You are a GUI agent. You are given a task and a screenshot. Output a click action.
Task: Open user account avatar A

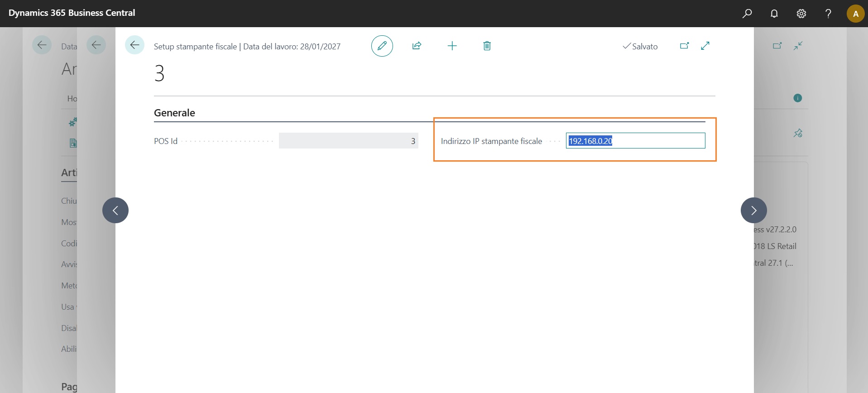(x=855, y=14)
